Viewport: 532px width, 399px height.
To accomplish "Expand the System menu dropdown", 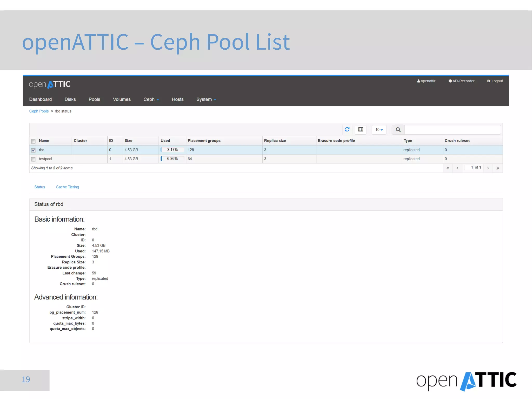I will 206,99.
